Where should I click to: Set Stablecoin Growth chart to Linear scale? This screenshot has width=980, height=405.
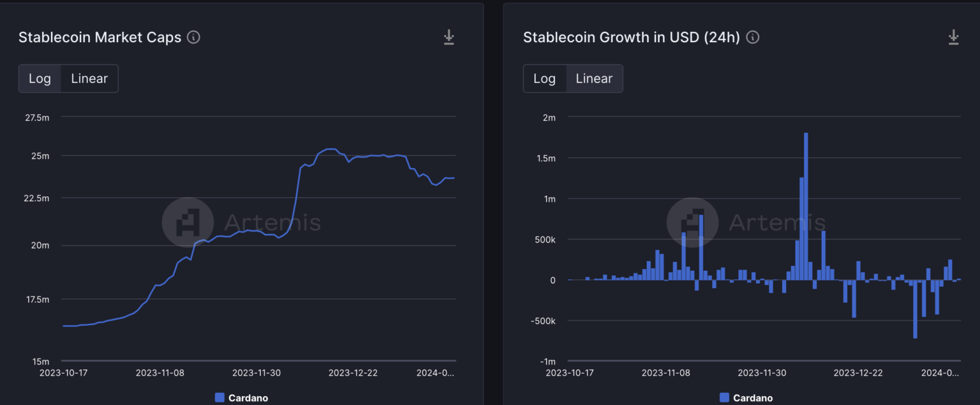click(x=594, y=79)
